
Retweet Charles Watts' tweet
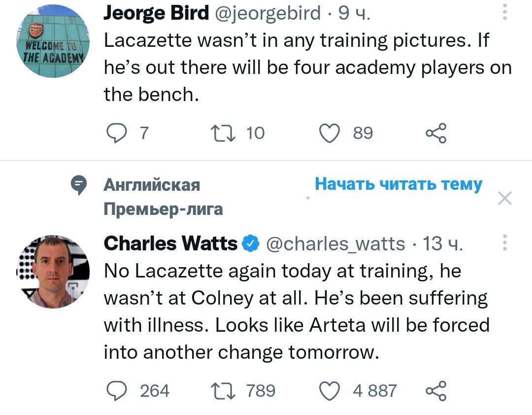click(x=218, y=391)
